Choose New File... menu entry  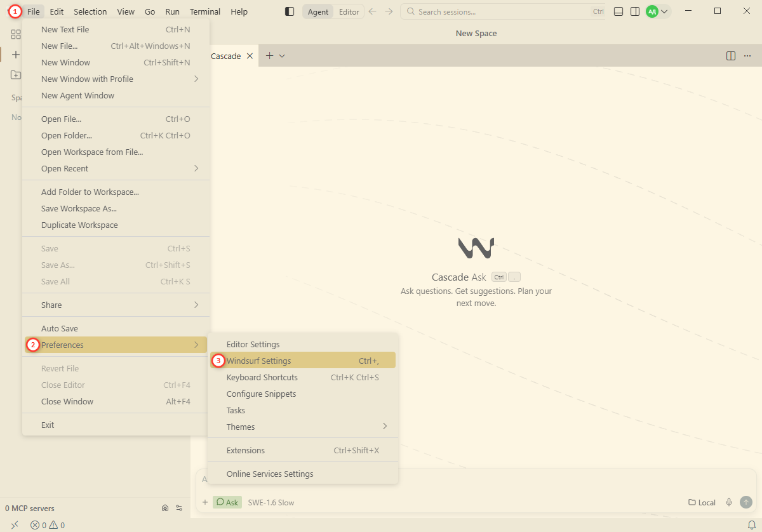[116, 46]
